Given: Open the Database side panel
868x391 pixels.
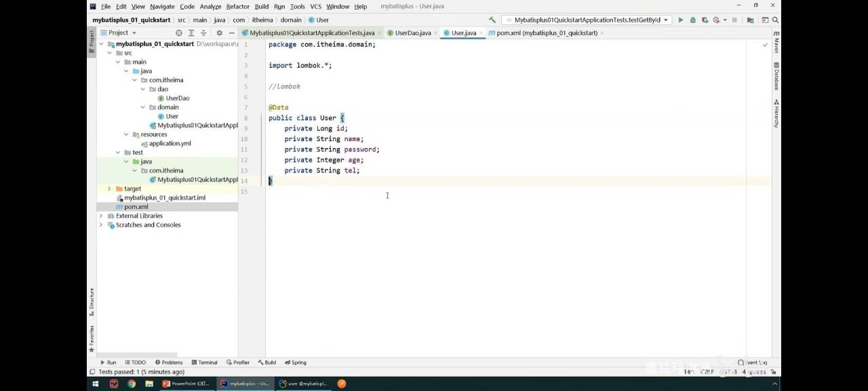Looking at the screenshot, I should coord(776,77).
